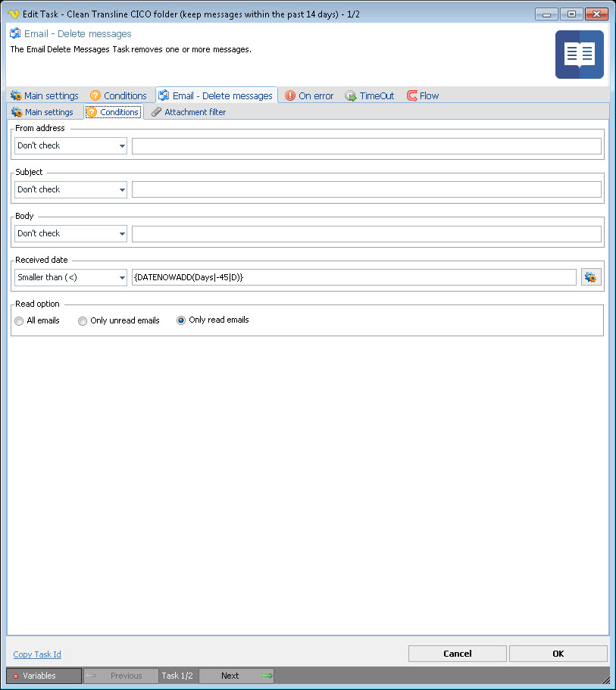This screenshot has height=690, width=616.
Task: Switch to the Flow tab
Action: 423,96
